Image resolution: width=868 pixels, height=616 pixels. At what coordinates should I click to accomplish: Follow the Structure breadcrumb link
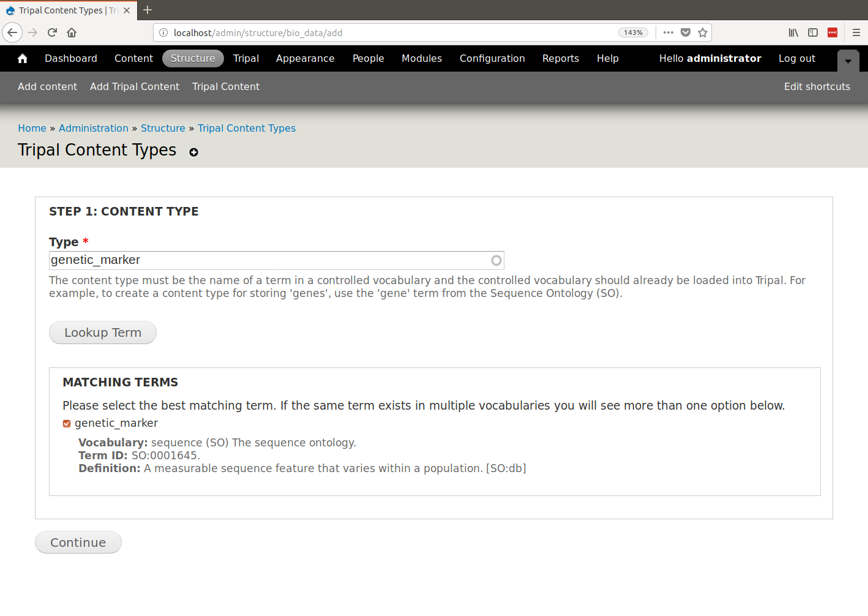pos(163,128)
